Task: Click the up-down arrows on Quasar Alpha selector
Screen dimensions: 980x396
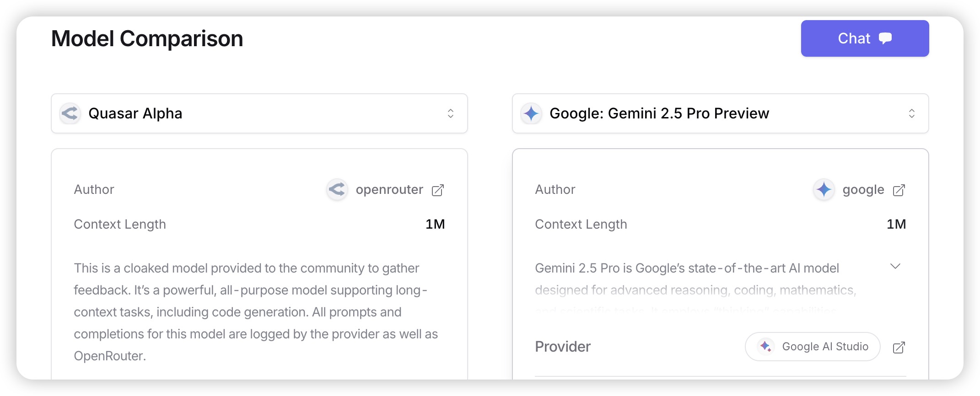Action: (x=451, y=113)
